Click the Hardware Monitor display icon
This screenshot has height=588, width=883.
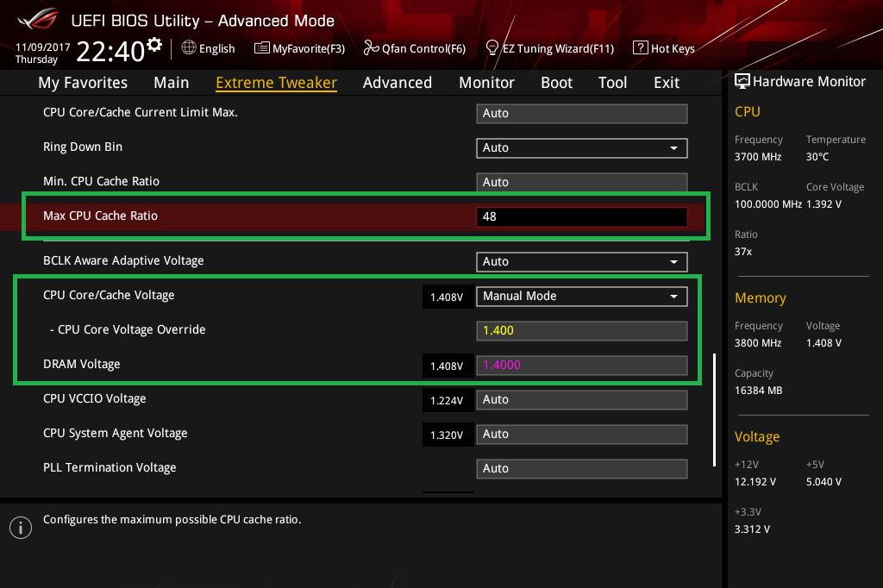(742, 81)
